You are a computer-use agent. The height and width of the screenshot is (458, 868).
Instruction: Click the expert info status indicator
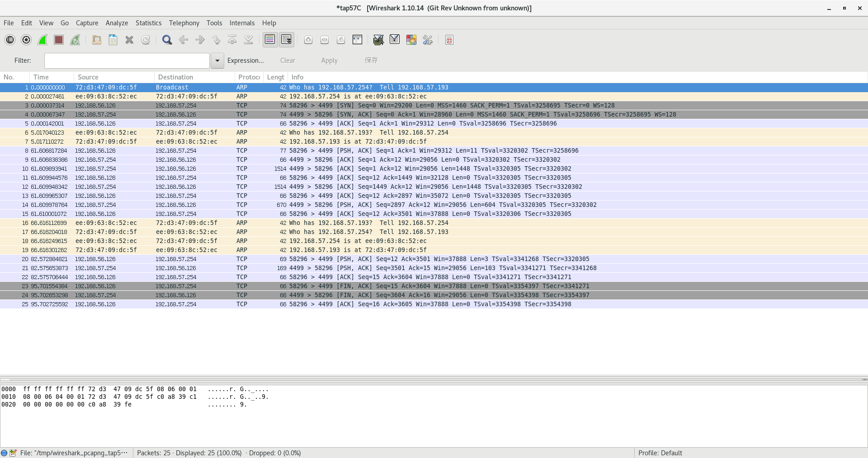(4, 453)
